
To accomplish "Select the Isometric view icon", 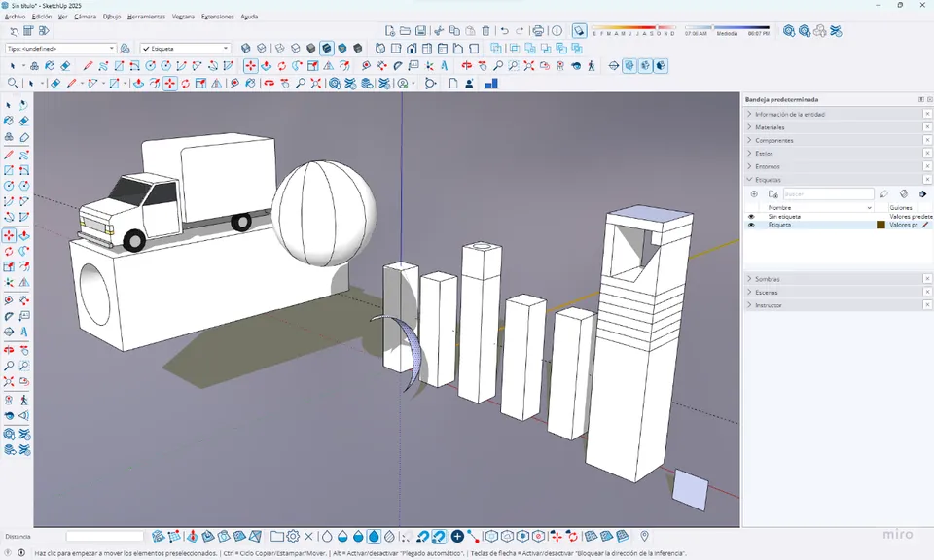I will 380,49.
